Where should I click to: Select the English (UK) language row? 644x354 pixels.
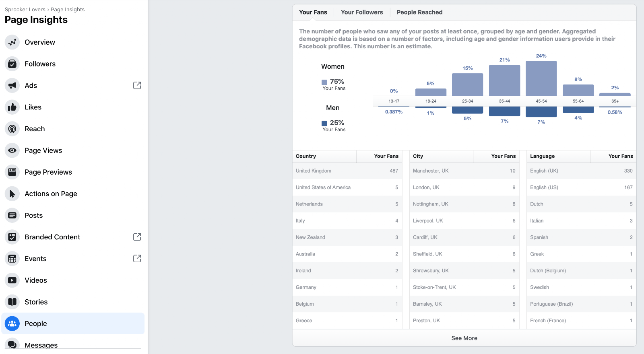point(581,171)
